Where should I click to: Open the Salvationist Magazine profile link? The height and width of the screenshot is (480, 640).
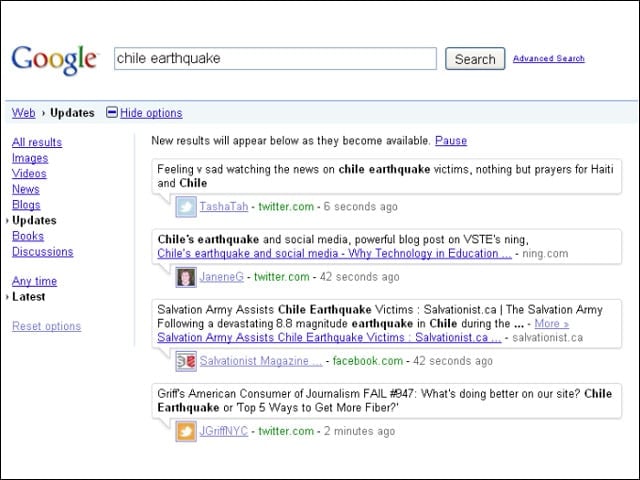(261, 361)
